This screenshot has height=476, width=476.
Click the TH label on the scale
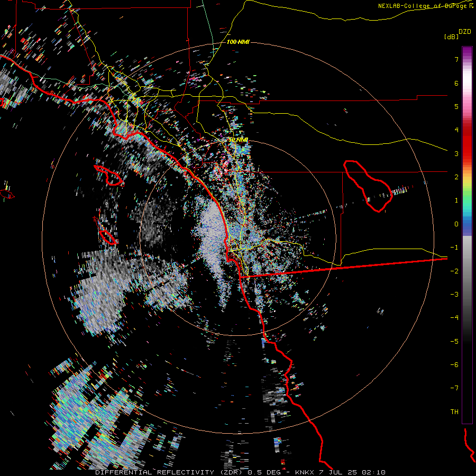coord(454,412)
